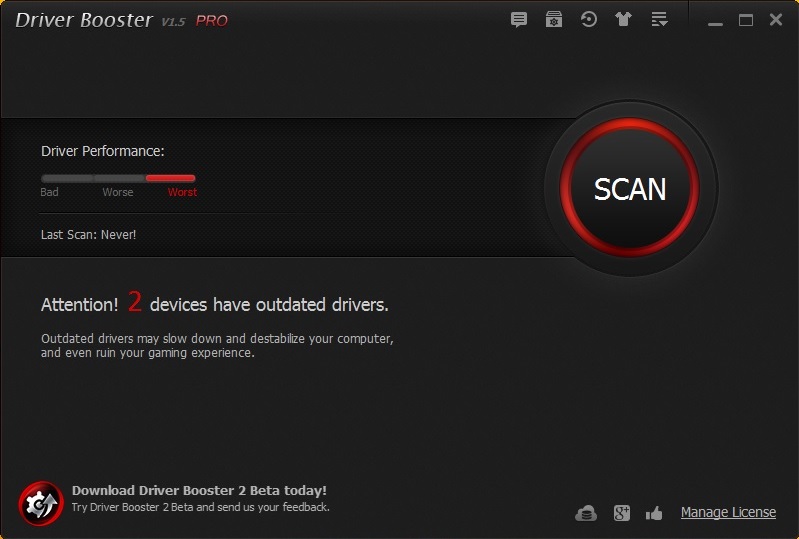Close the Driver Booster window
The width and height of the screenshot is (799, 539).
click(775, 20)
